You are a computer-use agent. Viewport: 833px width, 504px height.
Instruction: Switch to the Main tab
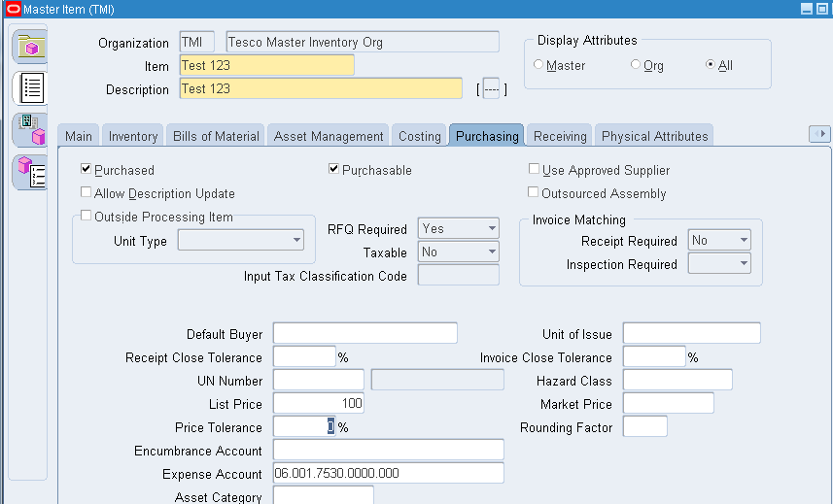click(x=79, y=136)
